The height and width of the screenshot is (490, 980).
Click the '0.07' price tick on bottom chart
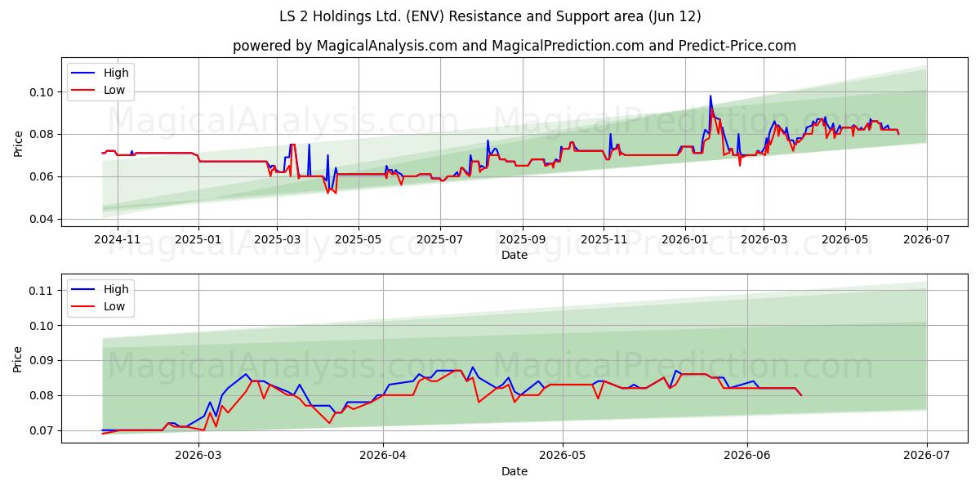(x=43, y=430)
